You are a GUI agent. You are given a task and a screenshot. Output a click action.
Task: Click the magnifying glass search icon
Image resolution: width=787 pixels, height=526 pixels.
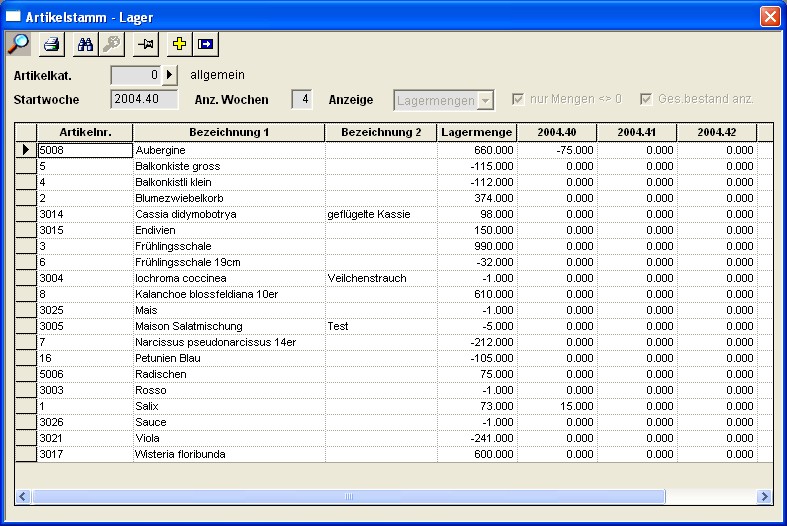19,44
